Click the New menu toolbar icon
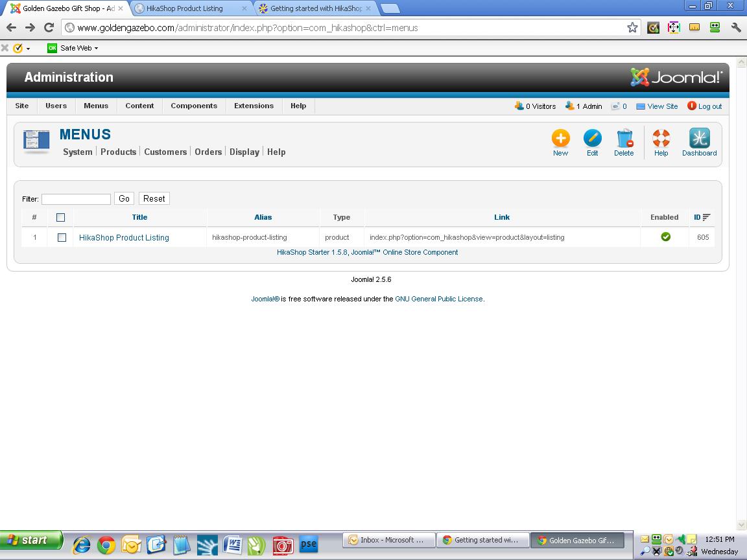The width and height of the screenshot is (747, 560). pos(560,139)
